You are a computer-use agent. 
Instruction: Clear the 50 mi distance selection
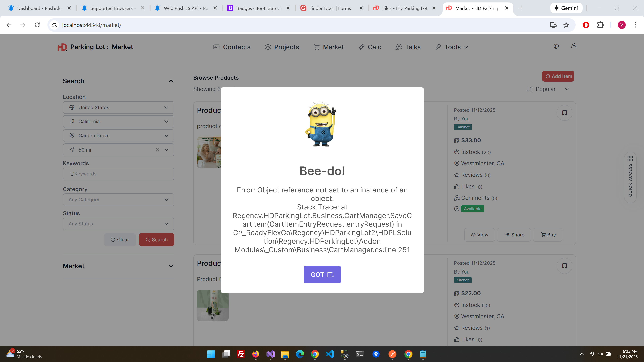pos(157,150)
